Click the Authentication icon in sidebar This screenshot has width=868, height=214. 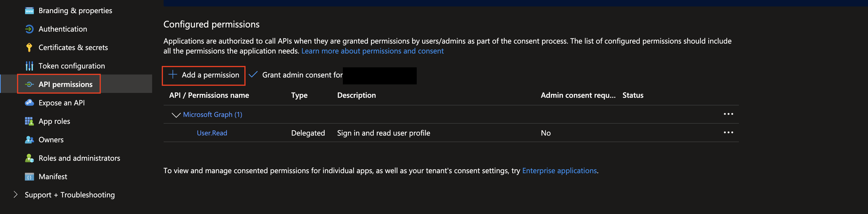point(29,29)
